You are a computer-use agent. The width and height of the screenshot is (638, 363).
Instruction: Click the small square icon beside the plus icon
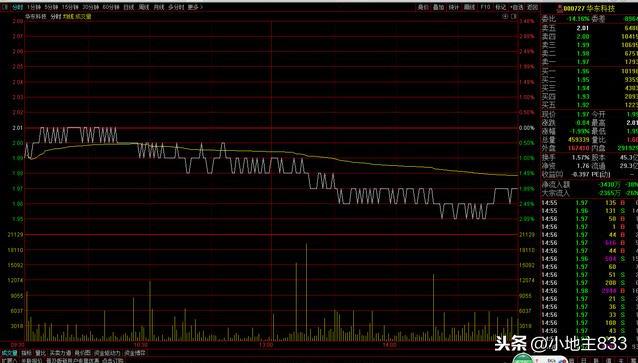[x=513, y=17]
